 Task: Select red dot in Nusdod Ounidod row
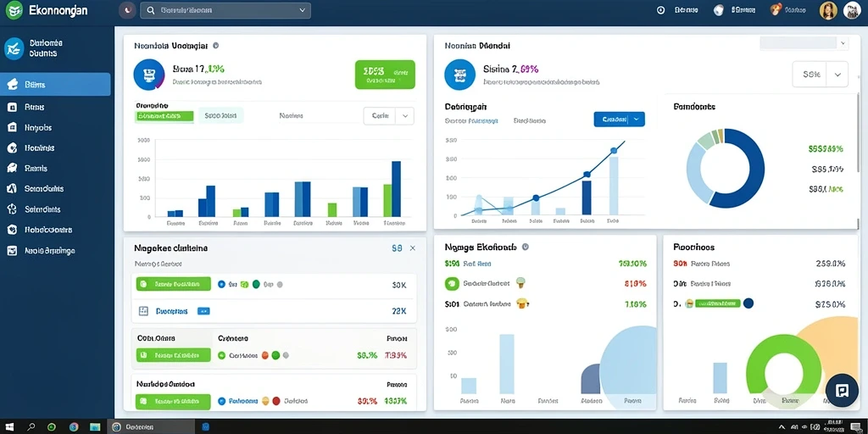(275, 401)
